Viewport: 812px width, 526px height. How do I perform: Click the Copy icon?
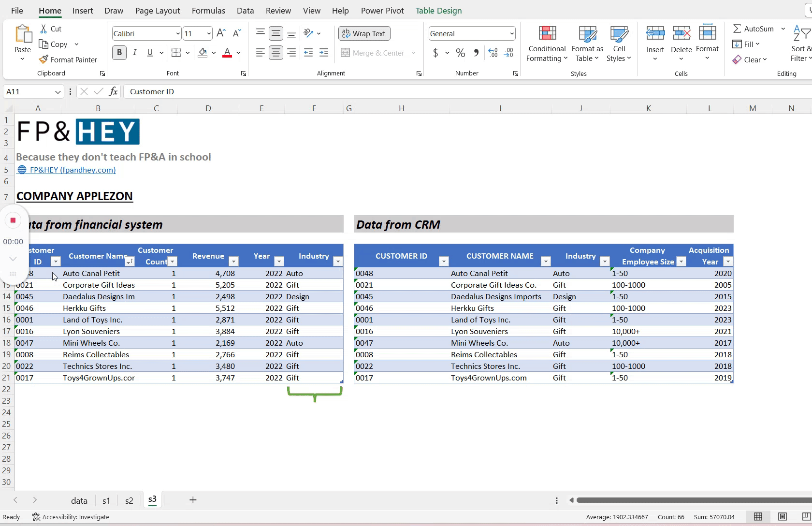pos(43,44)
